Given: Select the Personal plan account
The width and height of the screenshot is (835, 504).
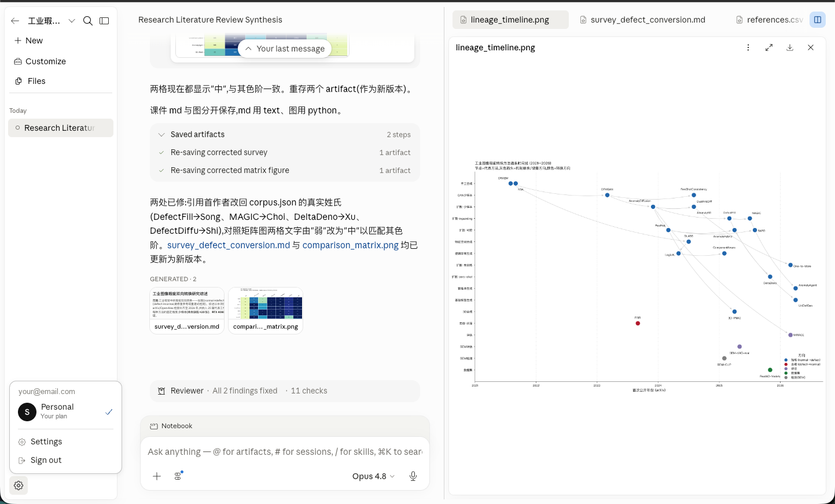Looking at the screenshot, I should pyautogui.click(x=65, y=411).
